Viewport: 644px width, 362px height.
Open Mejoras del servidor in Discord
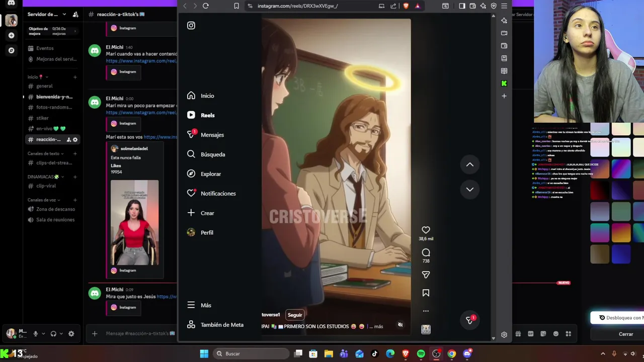click(x=52, y=59)
